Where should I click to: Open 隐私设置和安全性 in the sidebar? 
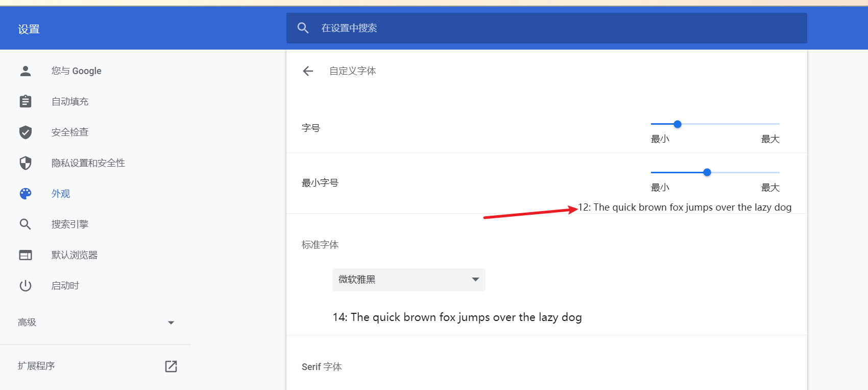click(x=88, y=163)
